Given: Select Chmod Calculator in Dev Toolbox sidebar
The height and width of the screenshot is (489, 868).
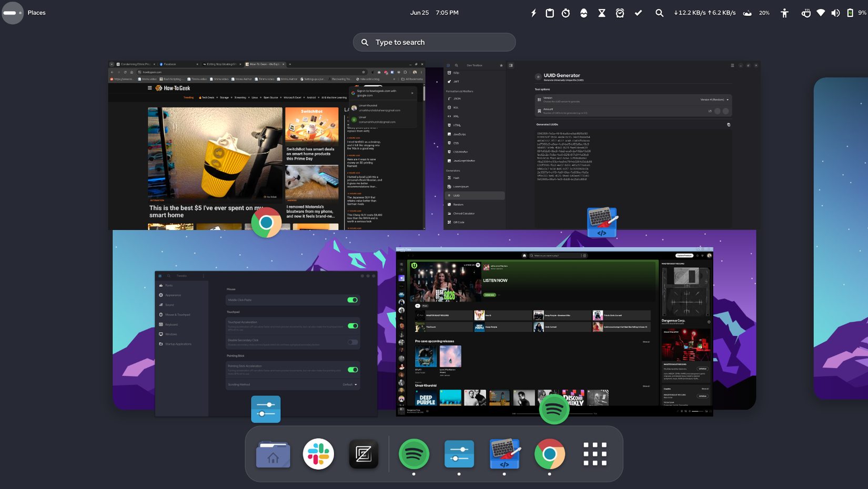Looking at the screenshot, I should (475, 214).
